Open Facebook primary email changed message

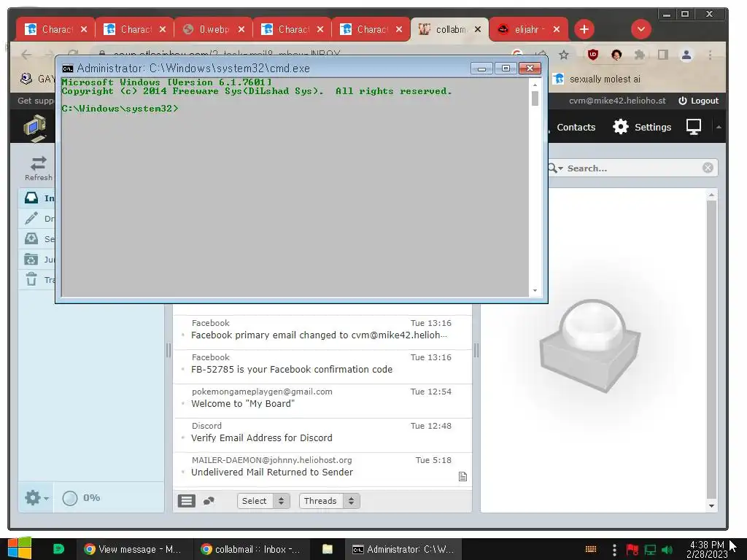(x=322, y=330)
